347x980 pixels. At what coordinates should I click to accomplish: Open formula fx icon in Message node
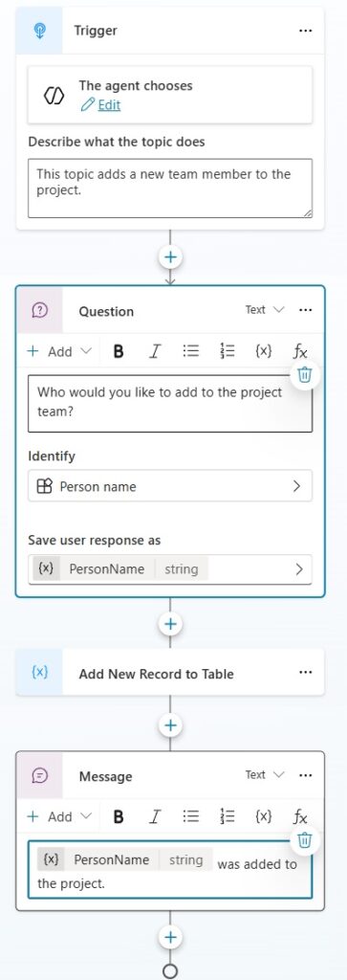tap(300, 816)
